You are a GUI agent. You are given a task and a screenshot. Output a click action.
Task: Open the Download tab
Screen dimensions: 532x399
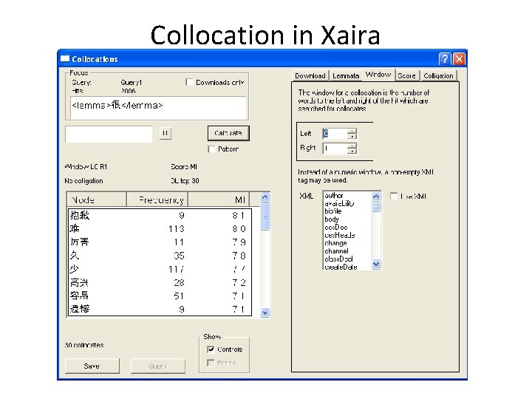[310, 75]
